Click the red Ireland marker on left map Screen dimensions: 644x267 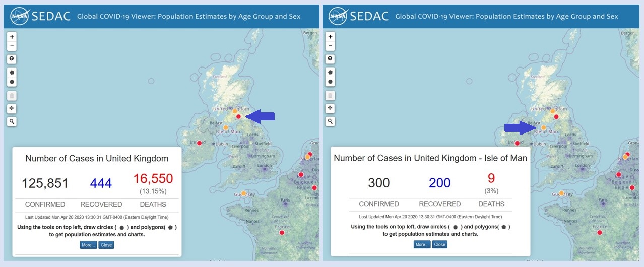(x=199, y=143)
